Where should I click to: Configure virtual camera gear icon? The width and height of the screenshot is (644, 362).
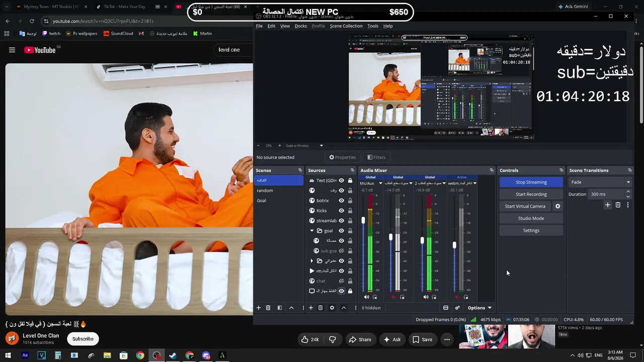pos(557,206)
